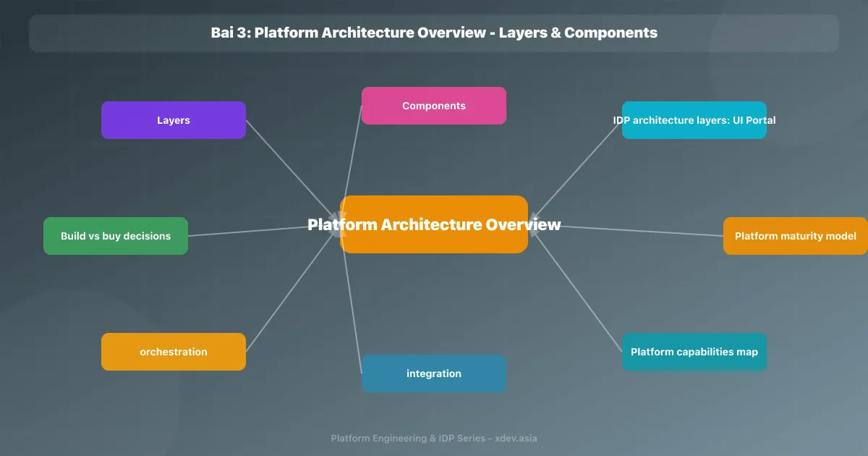Click the green Build vs buy decisions node

pos(116,236)
